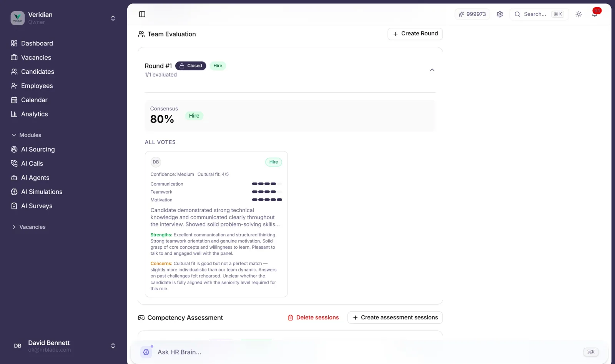
Task: Collapse the Modules section
Action: pyautogui.click(x=26, y=135)
